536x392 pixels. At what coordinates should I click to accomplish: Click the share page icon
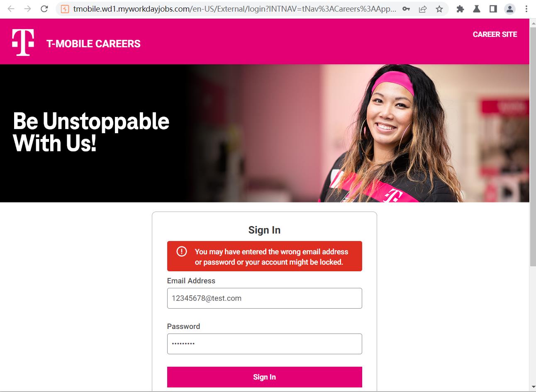(x=423, y=9)
